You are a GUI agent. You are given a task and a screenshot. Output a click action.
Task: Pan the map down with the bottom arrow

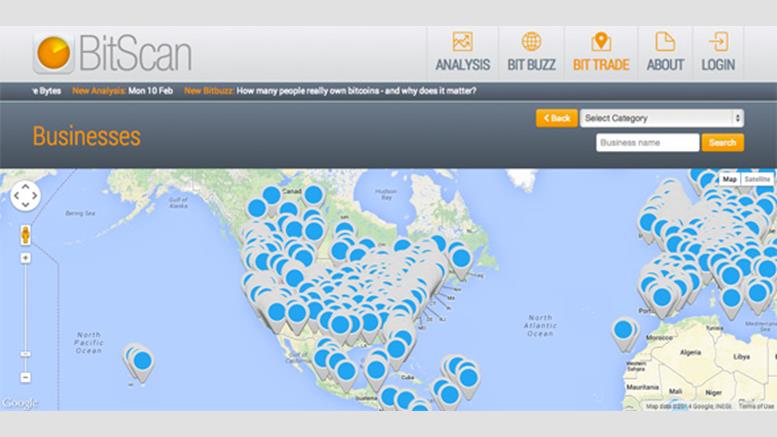click(25, 205)
